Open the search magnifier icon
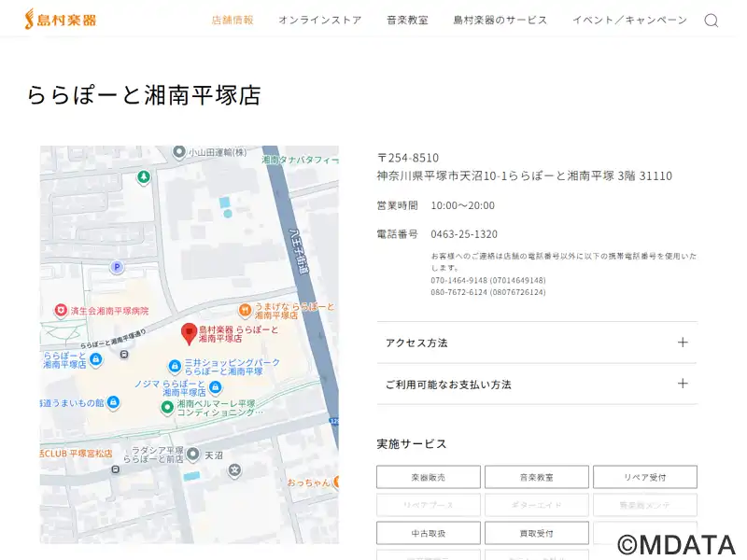 (x=711, y=21)
